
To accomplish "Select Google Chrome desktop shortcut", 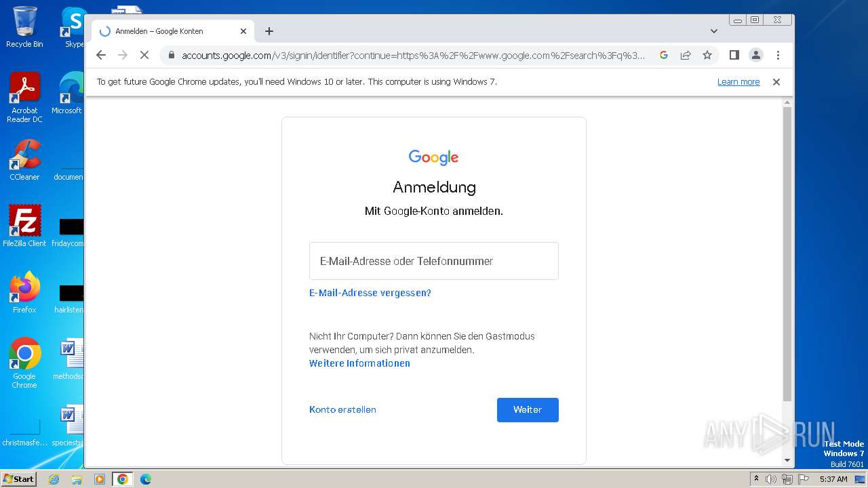I will 24,363.
